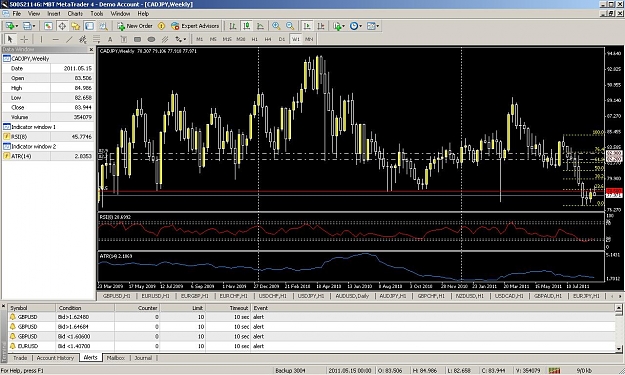Zoom out on the chart
The height and width of the screenshot is (375, 625).
pyautogui.click(x=290, y=26)
